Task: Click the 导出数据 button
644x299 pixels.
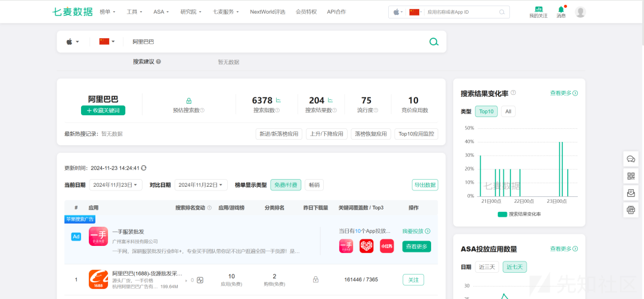Action: click(x=425, y=185)
